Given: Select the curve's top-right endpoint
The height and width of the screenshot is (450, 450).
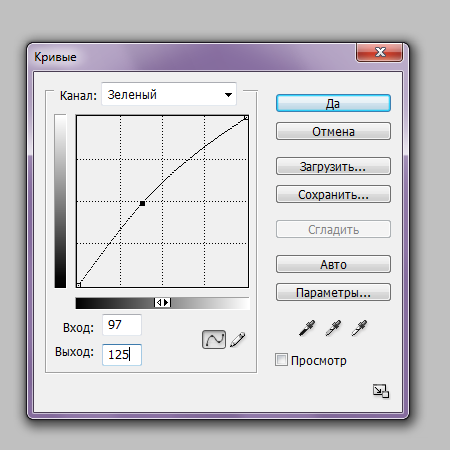Looking at the screenshot, I should coord(246,117).
